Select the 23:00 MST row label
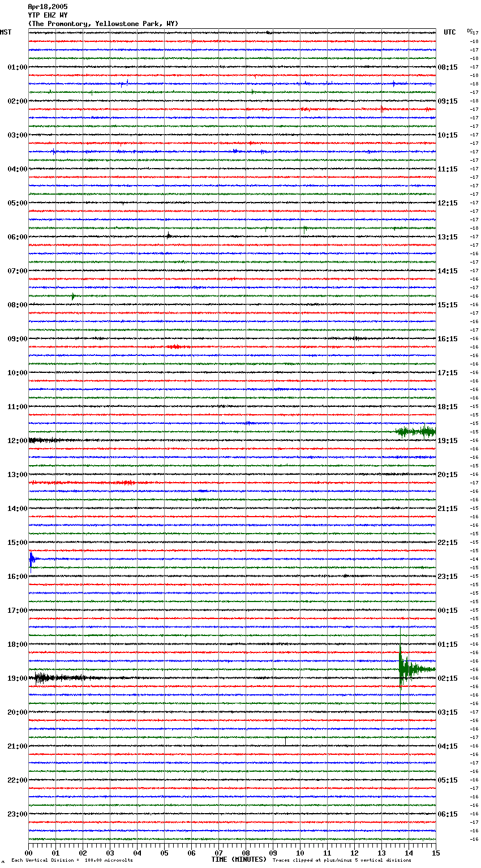 [18, 814]
